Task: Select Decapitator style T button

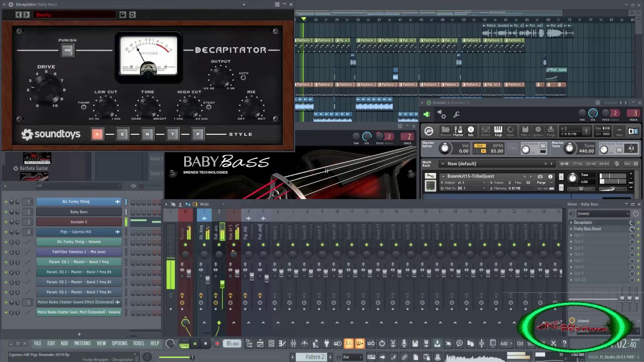Action: [173, 134]
